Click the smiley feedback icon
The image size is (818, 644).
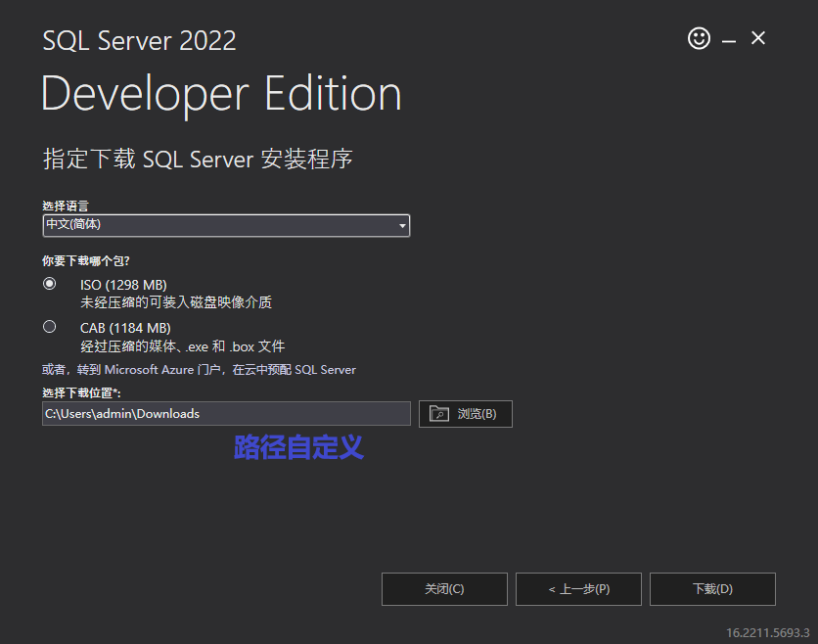(699, 39)
